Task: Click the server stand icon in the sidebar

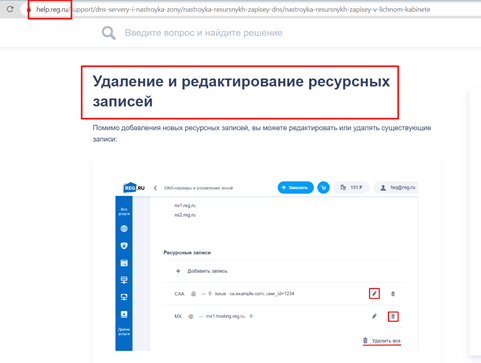Action: [124, 280]
